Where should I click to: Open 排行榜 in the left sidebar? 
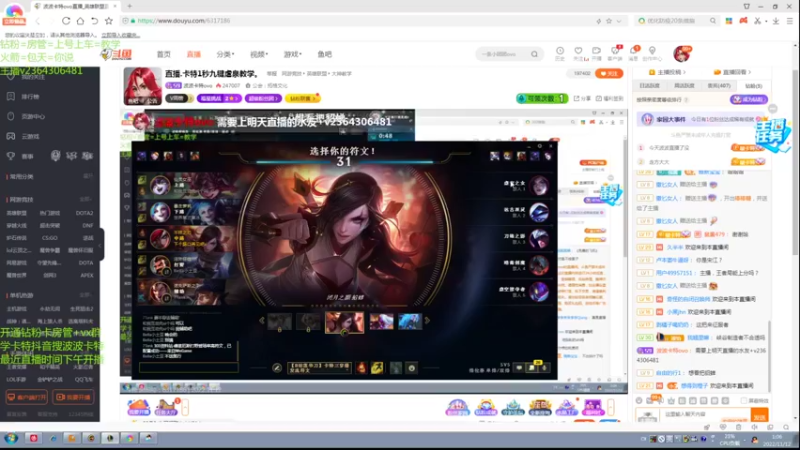pos(24,96)
